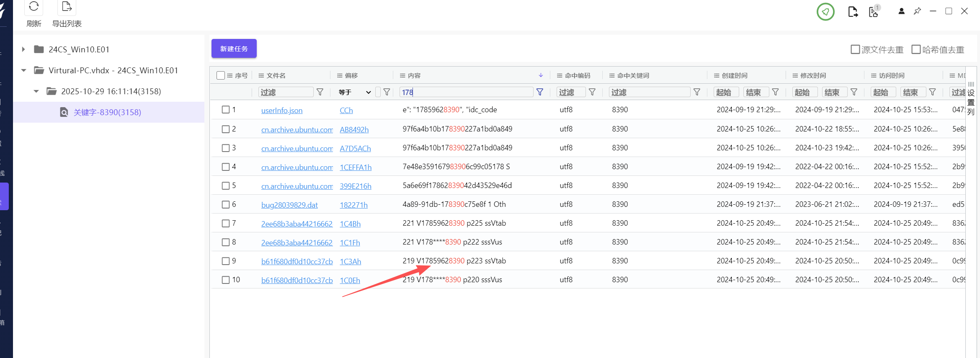Viewport: 980px width, 358px height.
Task: Click the filter funnel for 创建时间 column
Action: point(775,92)
